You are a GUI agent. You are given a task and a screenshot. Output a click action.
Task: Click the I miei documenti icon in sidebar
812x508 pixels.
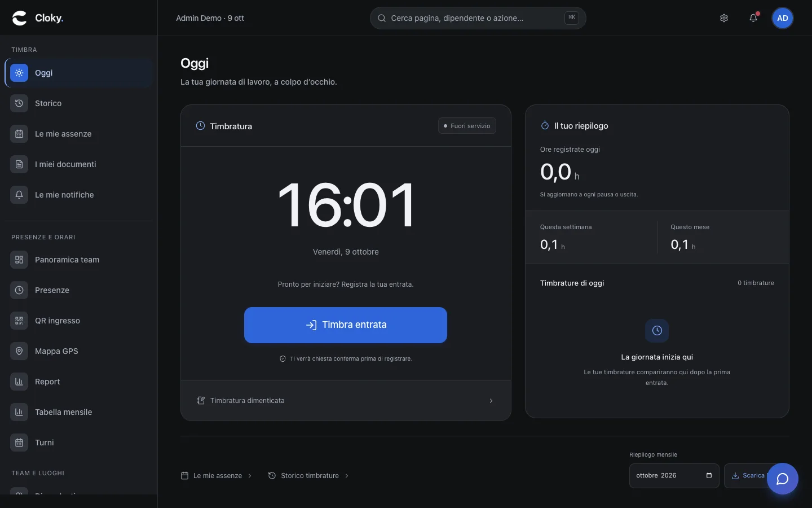(x=19, y=164)
